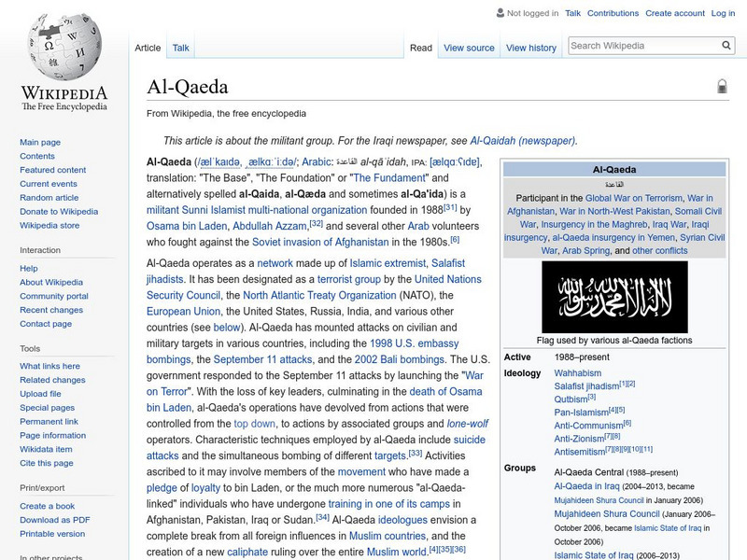Open Wikidata item link
This screenshot has height=560, width=747.
pyautogui.click(x=46, y=449)
